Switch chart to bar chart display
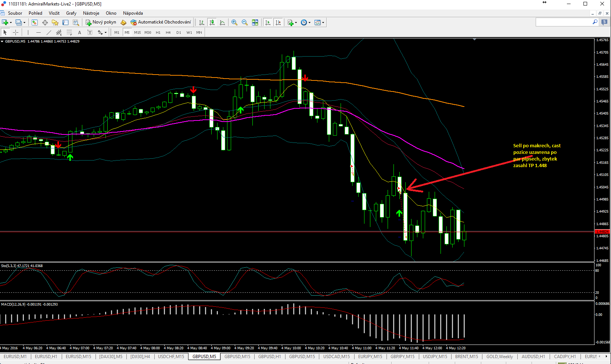The height and width of the screenshot is (364, 611). [201, 22]
